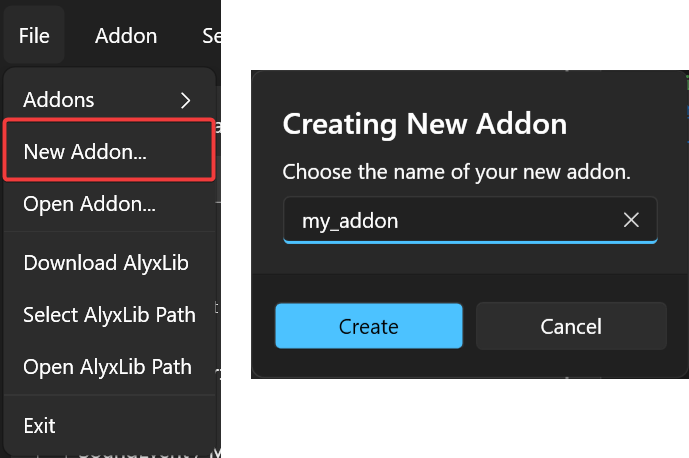Viewport: 689px width, 458px height.
Task: Select Open Addon... menu entry
Action: pyautogui.click(x=89, y=203)
